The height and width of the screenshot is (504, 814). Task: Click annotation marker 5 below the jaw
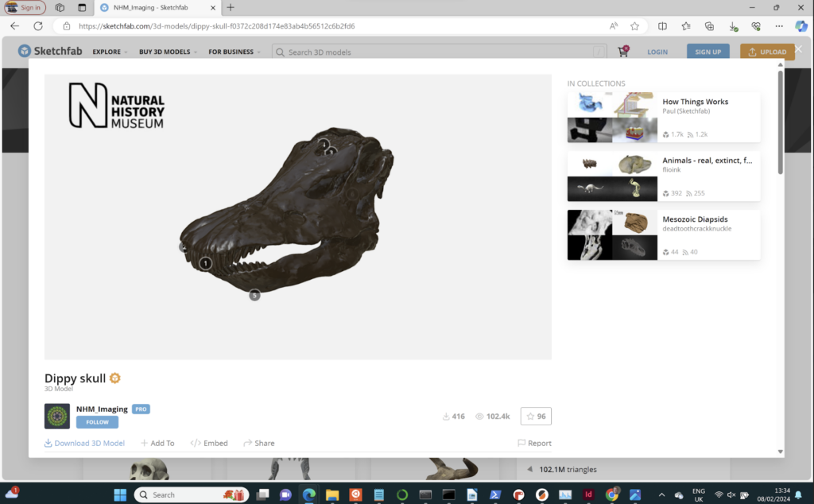255,295
